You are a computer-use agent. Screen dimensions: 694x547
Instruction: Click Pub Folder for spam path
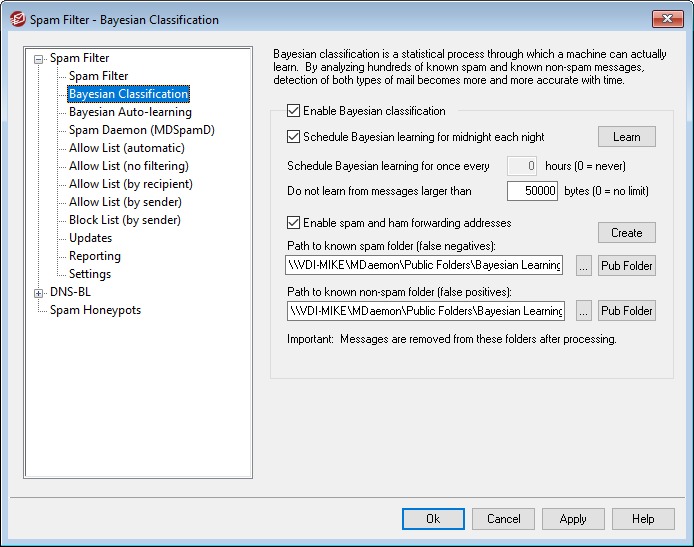[626, 266]
